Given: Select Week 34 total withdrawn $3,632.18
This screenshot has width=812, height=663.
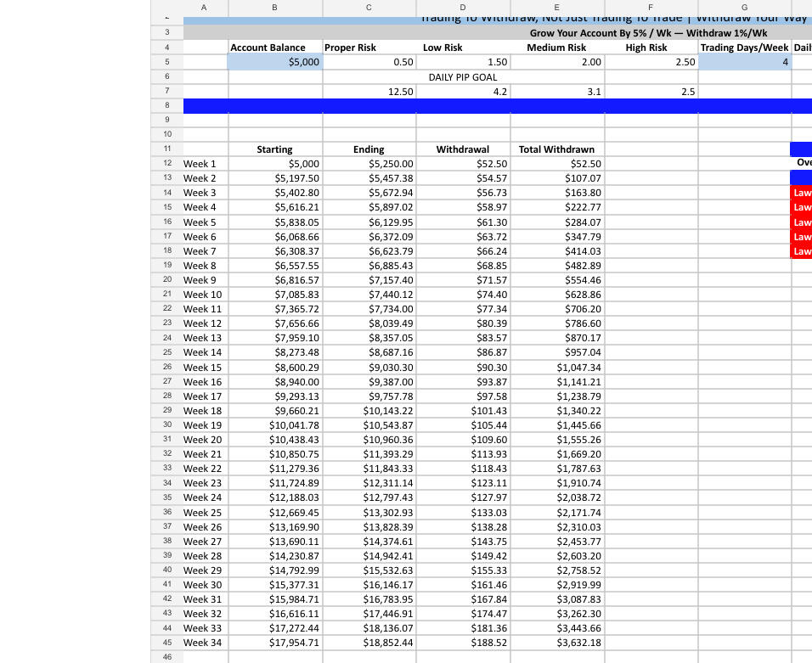Looking at the screenshot, I should 557,643.
